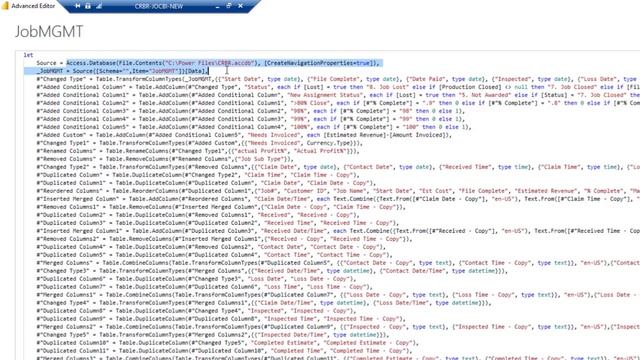Click the #"Duplicated Column2" Received line
Screen dimensions: 640x360
(x=198, y=215)
